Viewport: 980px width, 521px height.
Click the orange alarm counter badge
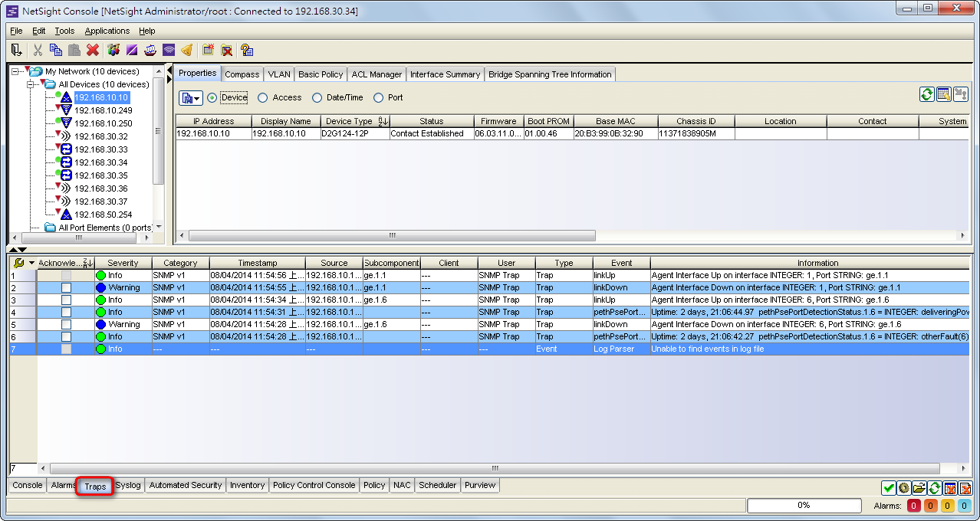[931, 506]
